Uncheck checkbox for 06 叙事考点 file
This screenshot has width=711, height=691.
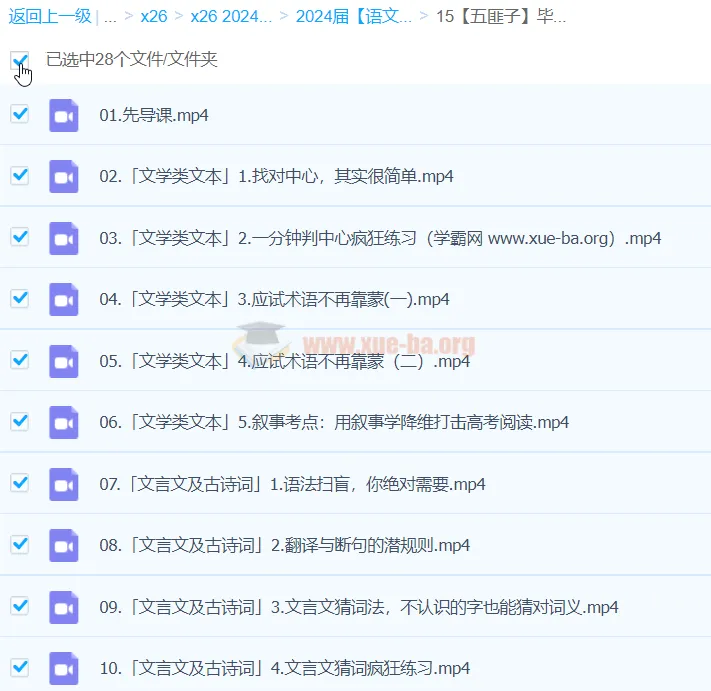[x=19, y=421]
